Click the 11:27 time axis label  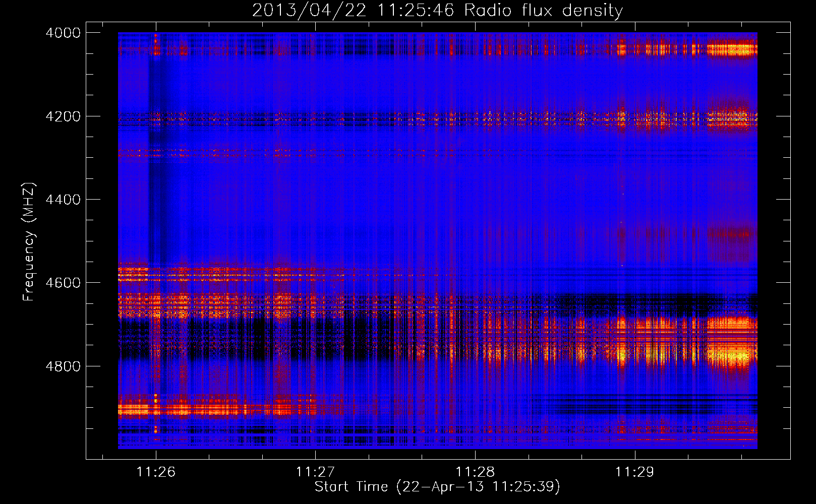tap(315, 472)
